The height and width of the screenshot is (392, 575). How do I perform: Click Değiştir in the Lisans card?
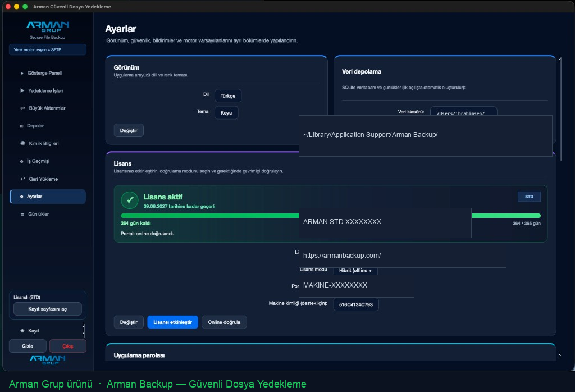(x=129, y=322)
